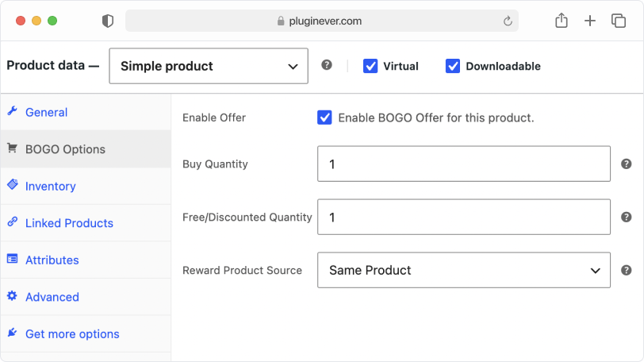
Task: Switch to the Advanced tab
Action: (86, 297)
